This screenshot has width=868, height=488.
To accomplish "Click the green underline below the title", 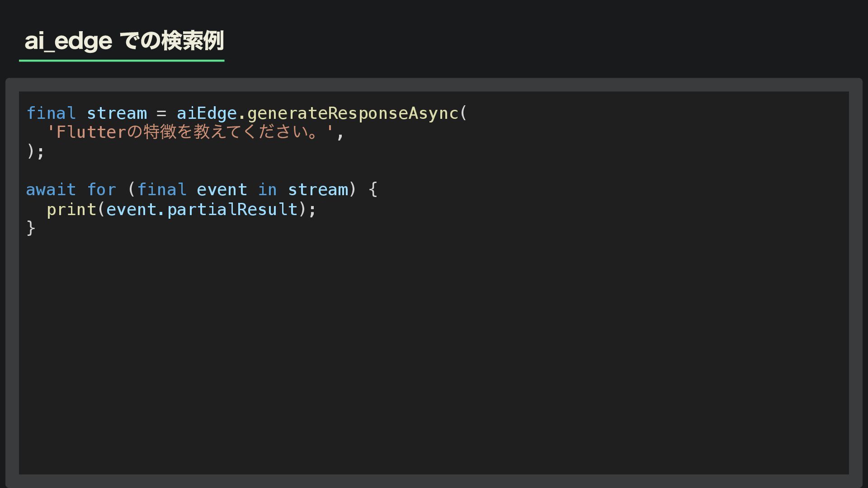I will [x=122, y=60].
